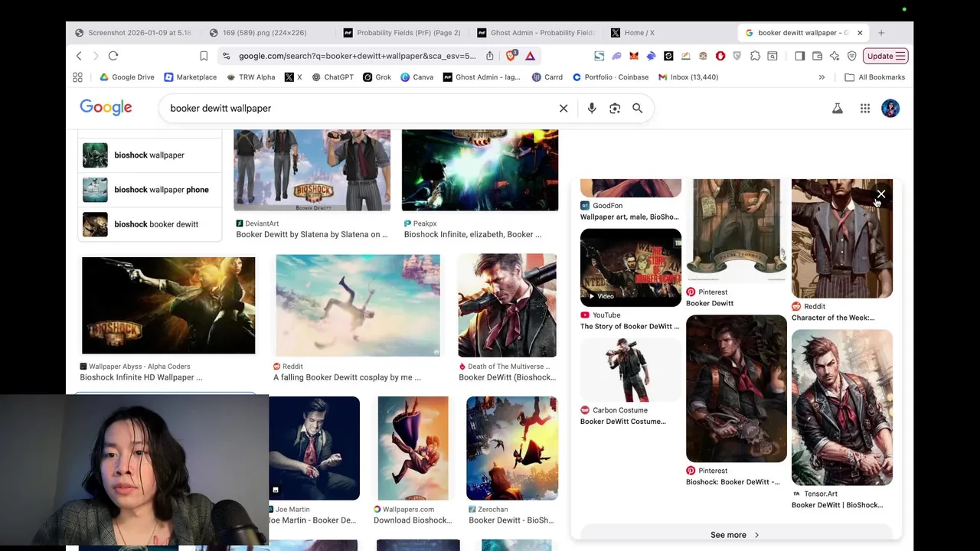The width and height of the screenshot is (980, 551).
Task: Open Portfolio - Coinbase bookmark
Action: tap(611, 77)
